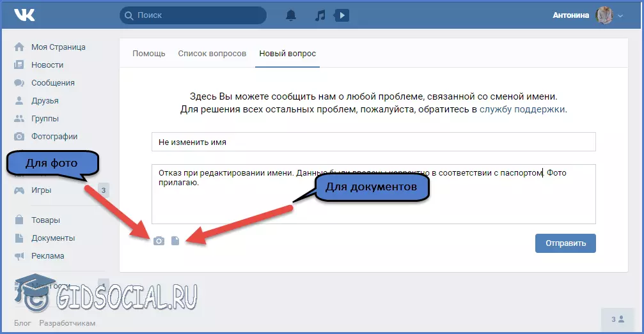Viewport: 644px width, 334px height.
Task: Open the notifications bell icon
Action: pos(291,15)
